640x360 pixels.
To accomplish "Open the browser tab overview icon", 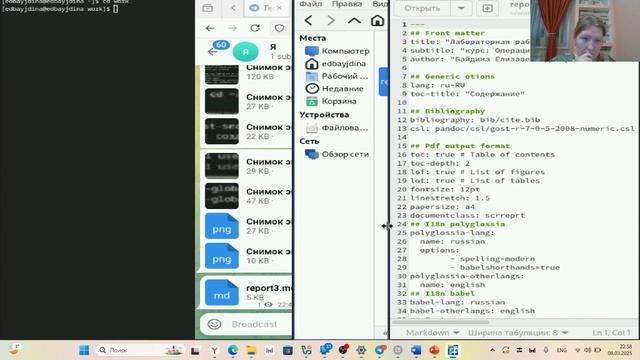I will 207,8.
